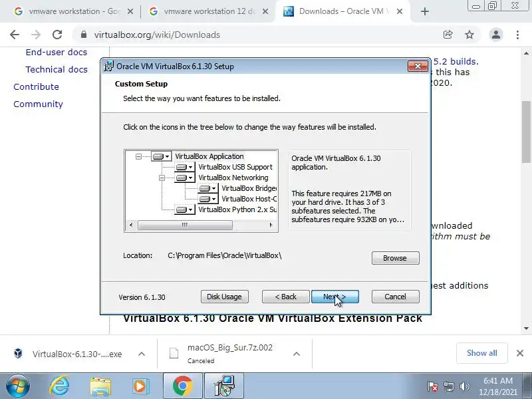Viewport: 532px width, 399px height.
Task: Close the downloads bar
Action: pyautogui.click(x=520, y=353)
